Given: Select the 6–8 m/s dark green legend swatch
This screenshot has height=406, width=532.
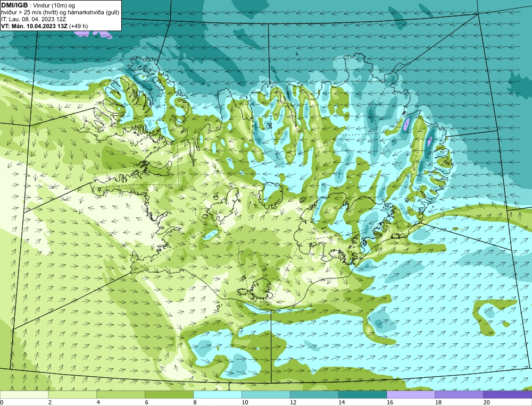Looking at the screenshot, I should [x=169, y=394].
